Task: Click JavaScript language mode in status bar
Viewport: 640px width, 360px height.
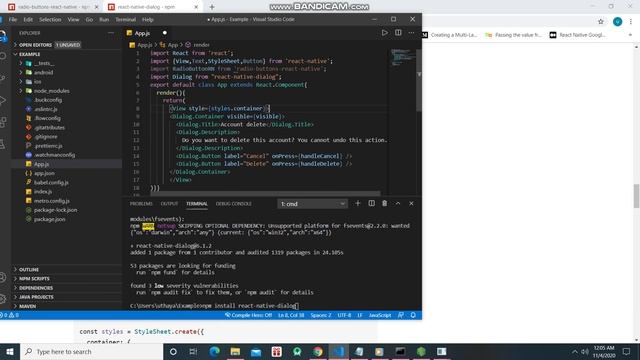Action: point(380,315)
